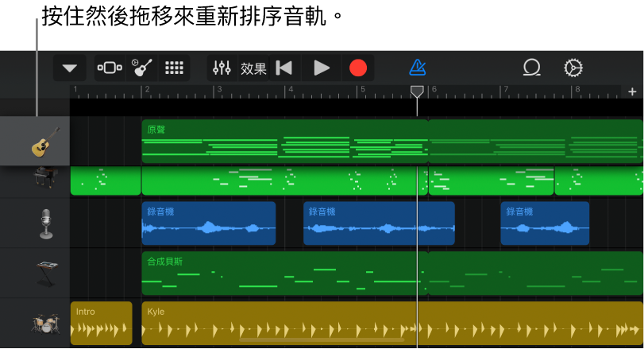Click bar 3 on the ruler

tap(219, 90)
